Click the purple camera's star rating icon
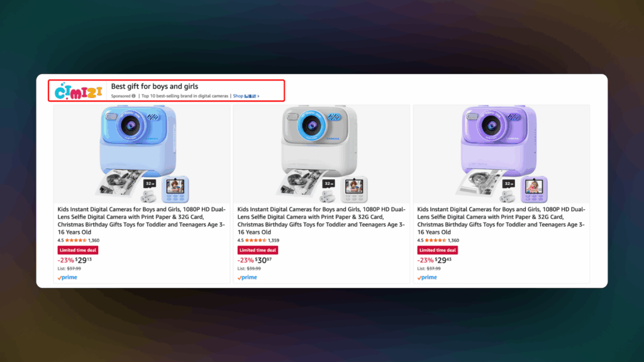Screen dimensions: 644x362 [x=436, y=241]
